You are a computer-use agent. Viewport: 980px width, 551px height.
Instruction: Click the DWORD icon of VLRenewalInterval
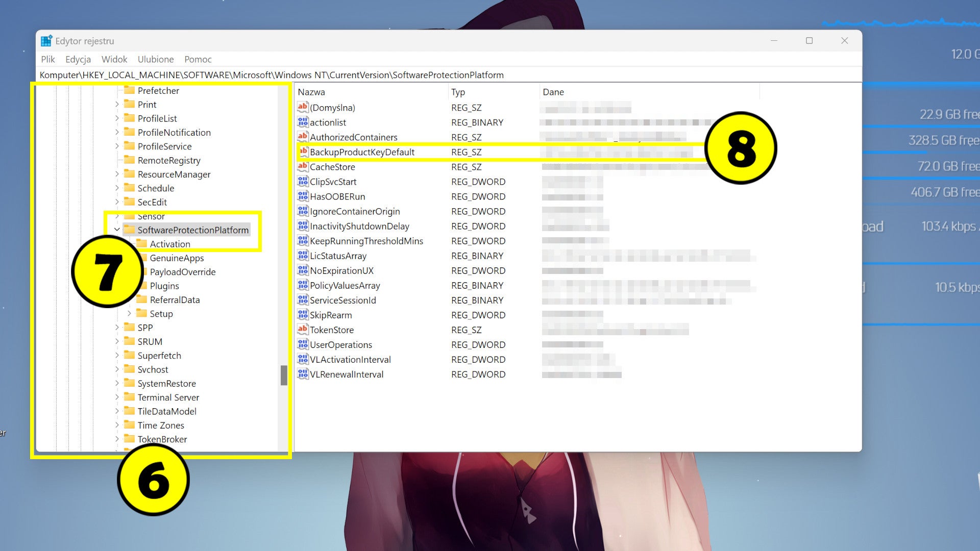pos(303,373)
